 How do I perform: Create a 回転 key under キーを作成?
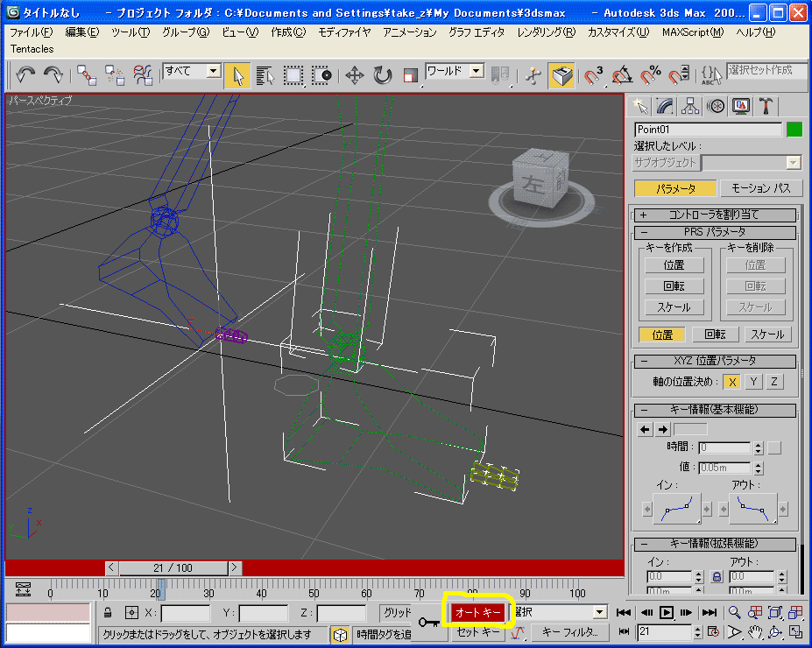(674, 286)
